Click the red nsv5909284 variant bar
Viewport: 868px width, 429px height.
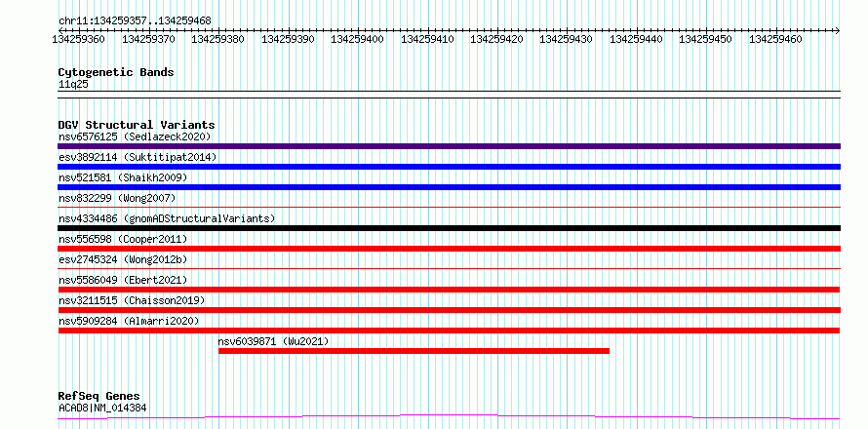click(449, 331)
